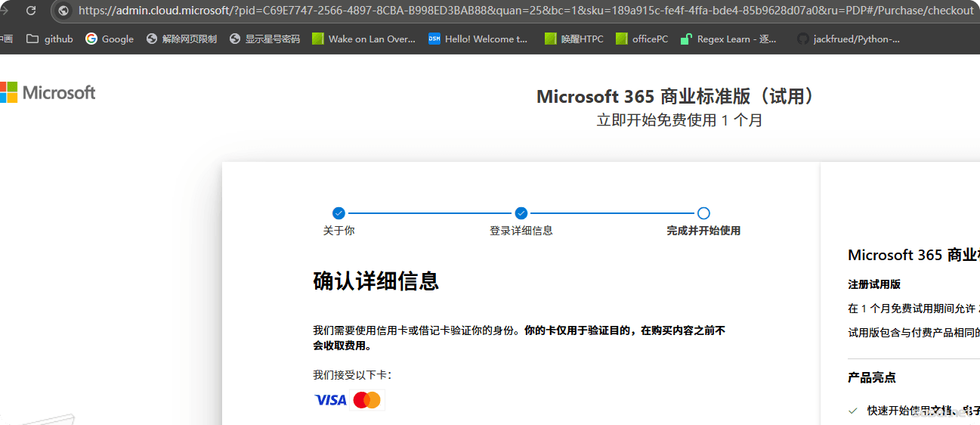Select the 关于你 completed step circle
This screenshot has height=425, width=980.
coord(339,213)
